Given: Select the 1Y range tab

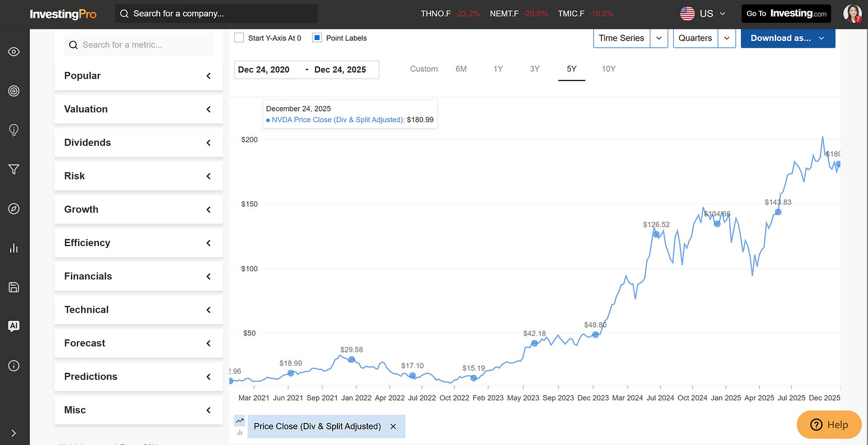Looking at the screenshot, I should (x=498, y=69).
